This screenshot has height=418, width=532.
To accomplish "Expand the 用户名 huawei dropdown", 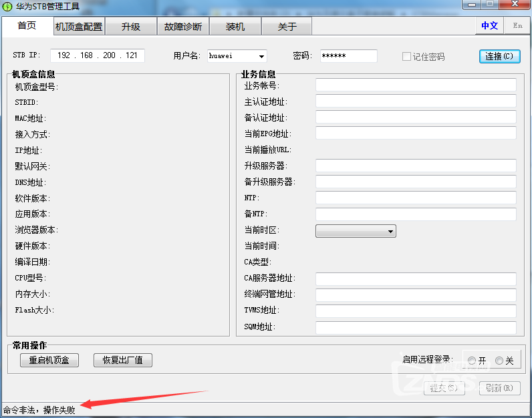I will [261, 56].
